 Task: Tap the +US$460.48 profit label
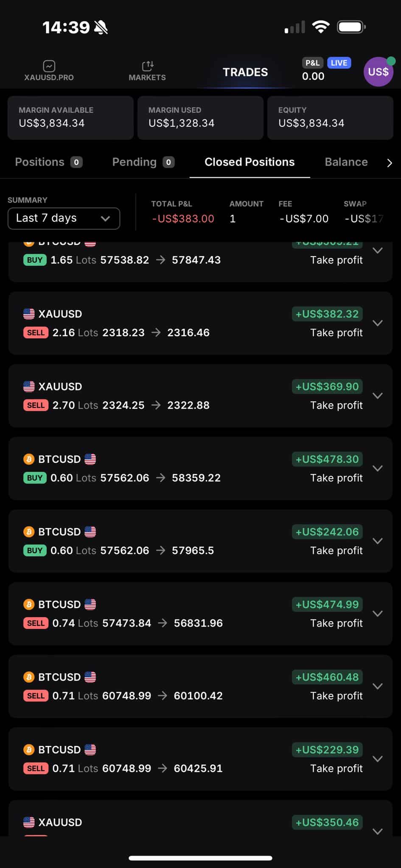(x=327, y=677)
